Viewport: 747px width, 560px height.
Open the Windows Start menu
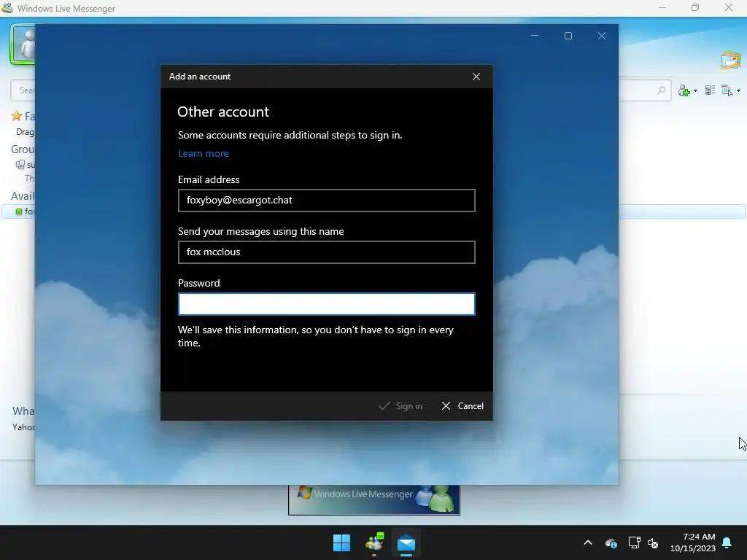[341, 542]
